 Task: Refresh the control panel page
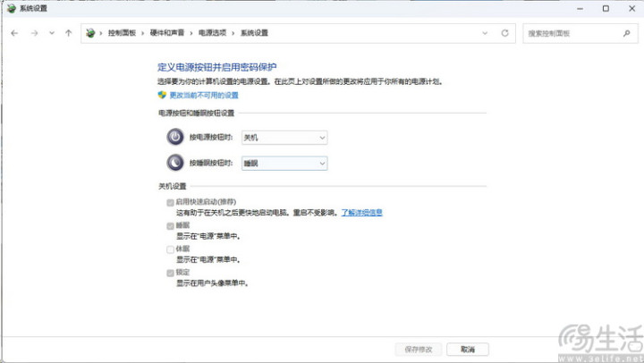[x=504, y=33]
